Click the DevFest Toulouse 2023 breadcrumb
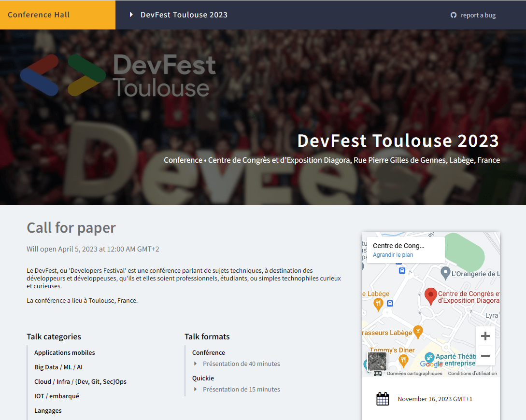 coord(184,15)
